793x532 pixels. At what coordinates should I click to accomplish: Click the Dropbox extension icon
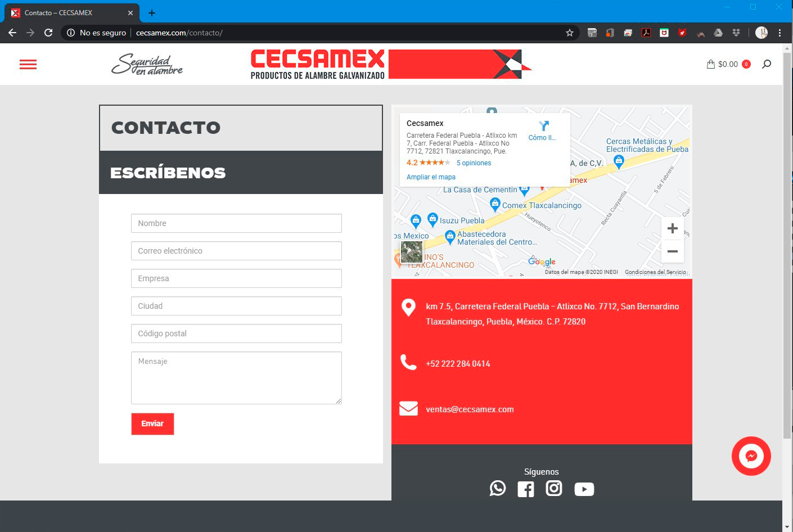coord(736,33)
